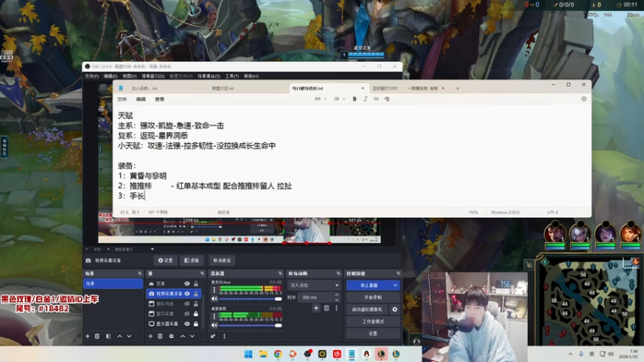The image size is (644, 362).
Task: Open the list style dropdown in Notepad
Action: pyautogui.click(x=339, y=99)
